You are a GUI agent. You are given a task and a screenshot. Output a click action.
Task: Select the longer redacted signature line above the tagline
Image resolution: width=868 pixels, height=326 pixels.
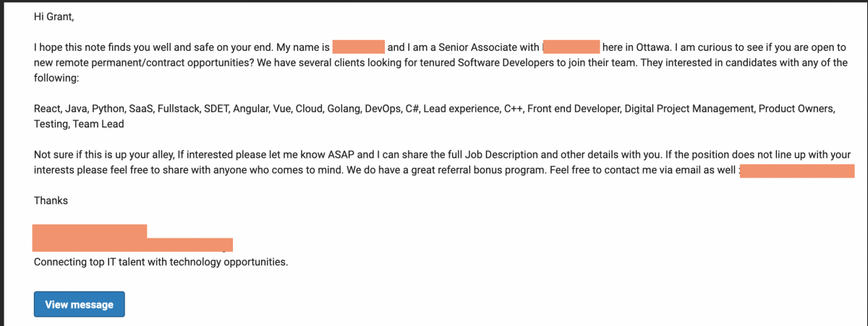tap(133, 245)
